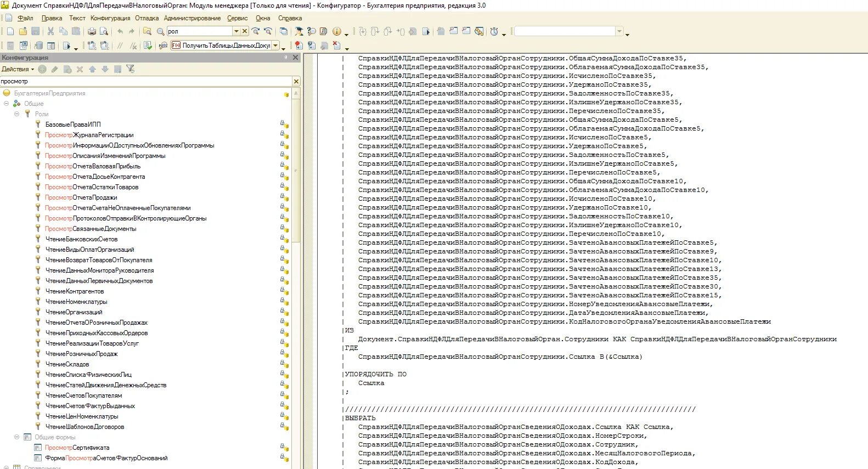This screenshot has width=868, height=469.
Task: Select ПросмотрОтчетаПродажи role
Action: (81, 197)
